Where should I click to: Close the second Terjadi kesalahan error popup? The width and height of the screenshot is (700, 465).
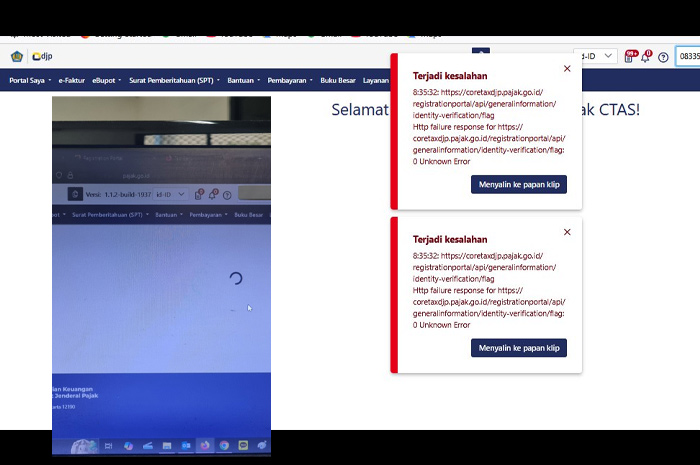pyautogui.click(x=567, y=232)
